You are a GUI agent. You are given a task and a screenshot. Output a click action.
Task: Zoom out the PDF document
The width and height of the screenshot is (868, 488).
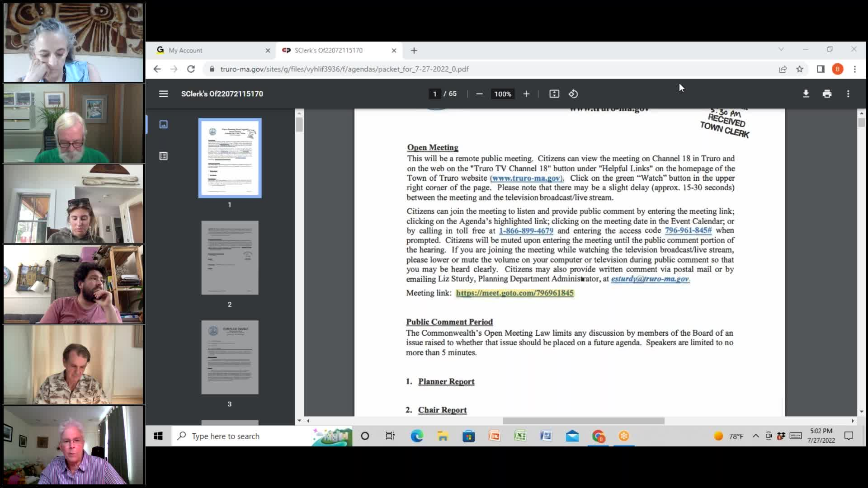[x=479, y=94]
